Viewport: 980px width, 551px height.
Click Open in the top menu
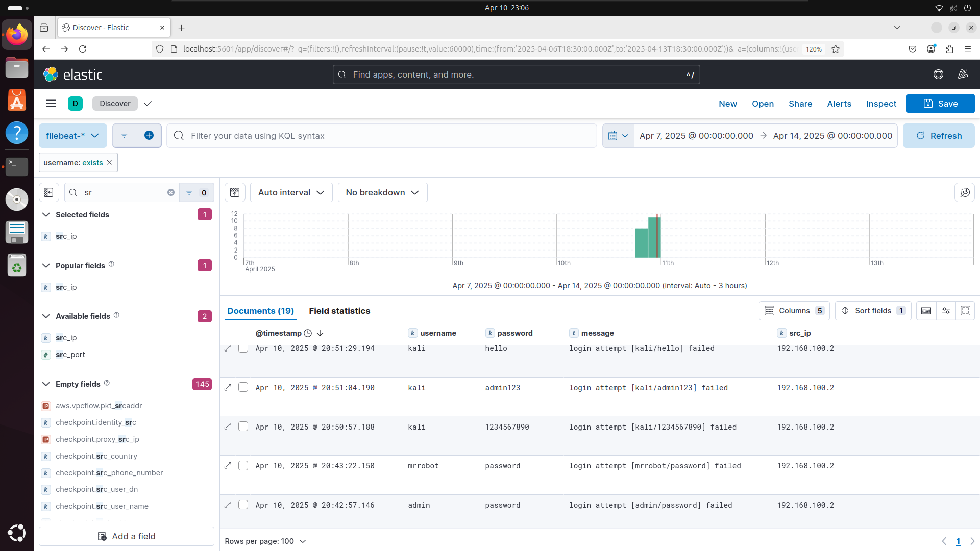coord(763,104)
